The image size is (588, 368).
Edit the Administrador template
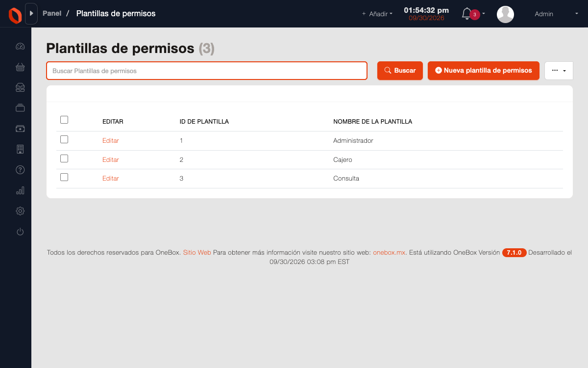(111, 141)
